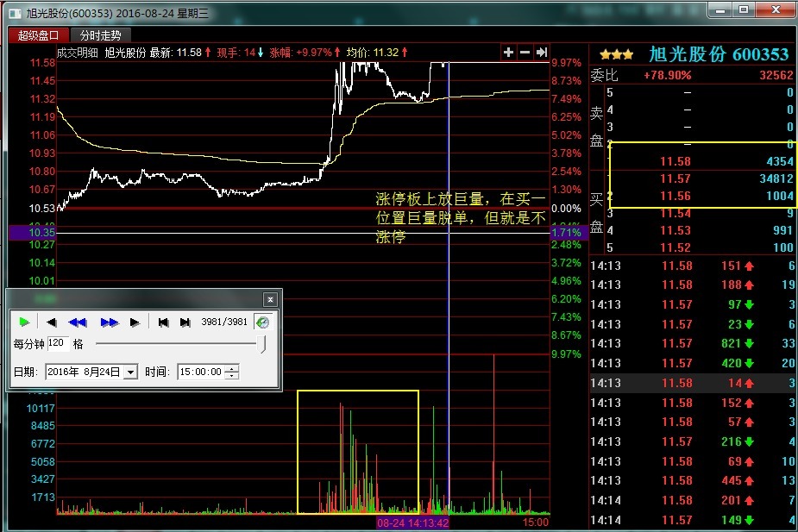
Task: Jump to last record in replay
Action: click(185, 322)
